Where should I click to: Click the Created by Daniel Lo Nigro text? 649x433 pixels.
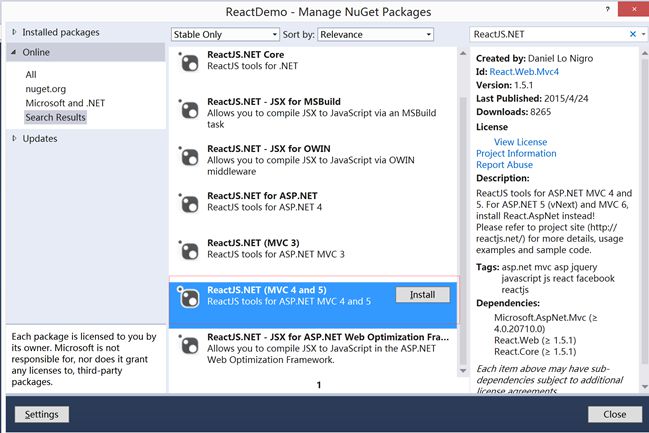pyautogui.click(x=534, y=58)
